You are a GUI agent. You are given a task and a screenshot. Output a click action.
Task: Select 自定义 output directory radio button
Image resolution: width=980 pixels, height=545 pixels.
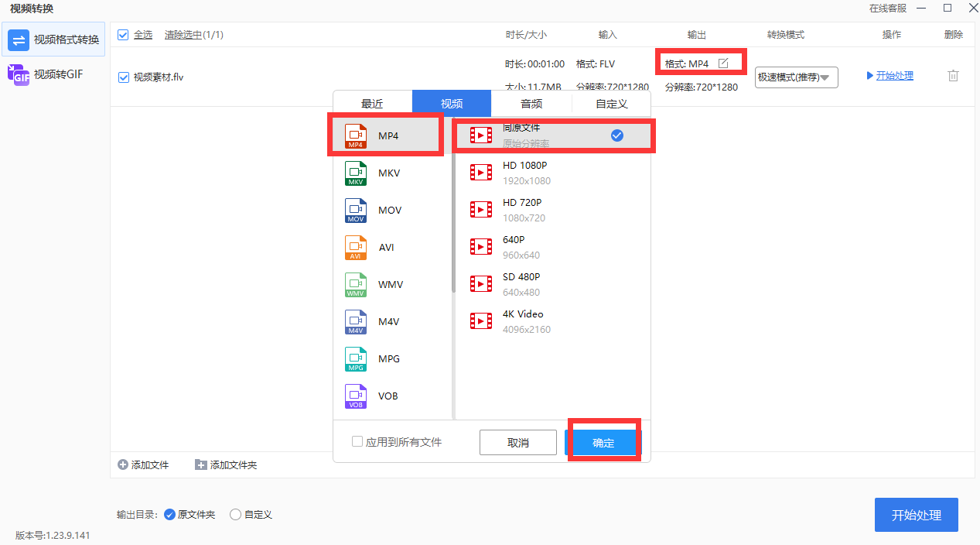[x=236, y=514]
